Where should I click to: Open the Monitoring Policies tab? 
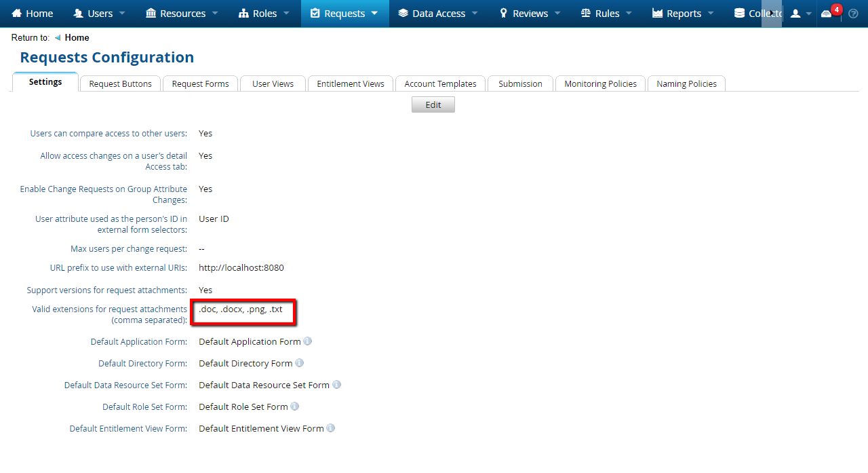click(600, 83)
